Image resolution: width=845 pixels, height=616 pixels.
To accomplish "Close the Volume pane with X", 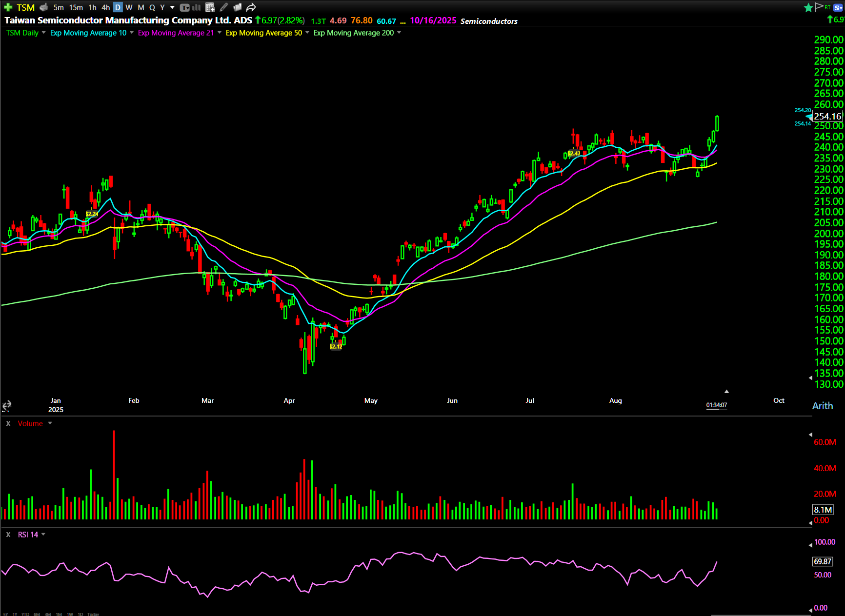I will coord(8,423).
